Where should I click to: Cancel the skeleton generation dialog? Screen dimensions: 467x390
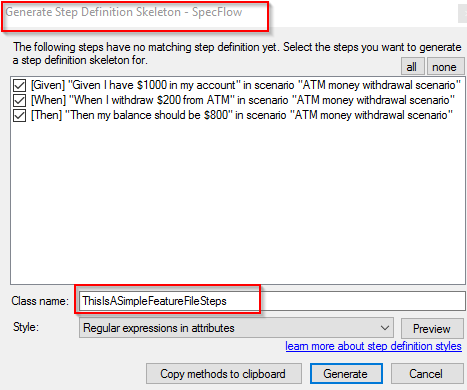tap(427, 374)
